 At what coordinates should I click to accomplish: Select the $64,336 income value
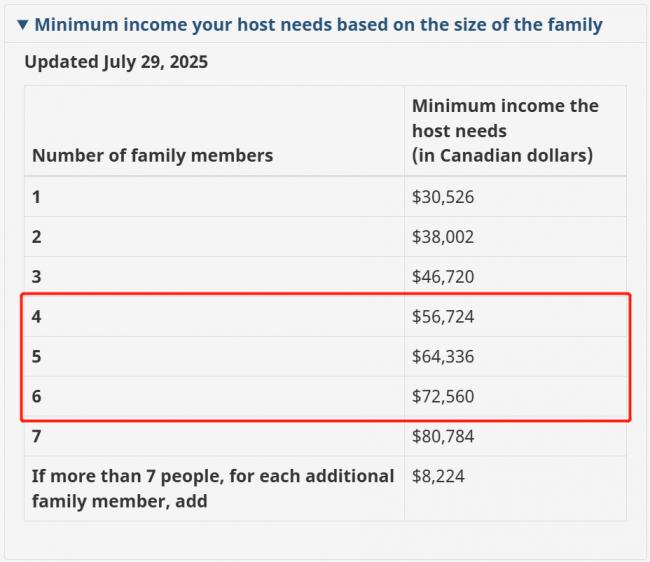tap(442, 357)
